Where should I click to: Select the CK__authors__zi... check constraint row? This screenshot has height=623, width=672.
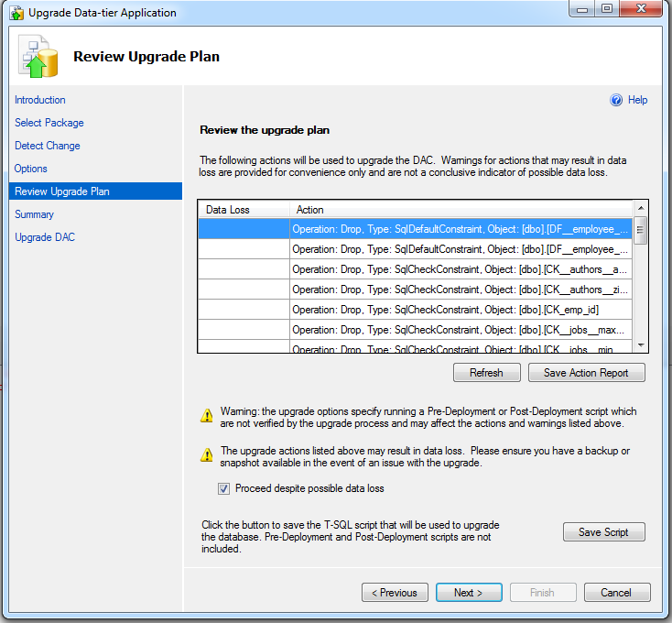416,290
